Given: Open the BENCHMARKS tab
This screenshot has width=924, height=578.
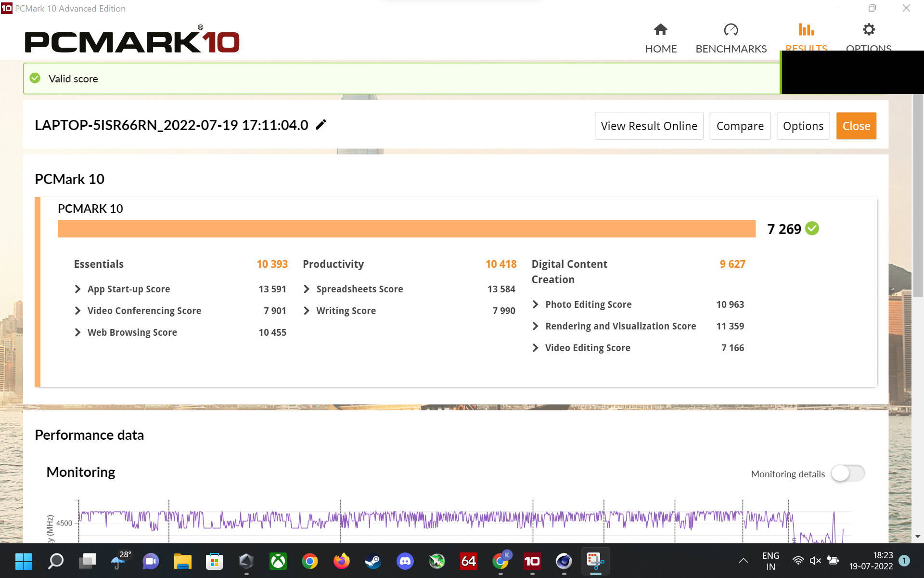Looking at the screenshot, I should click(x=731, y=39).
